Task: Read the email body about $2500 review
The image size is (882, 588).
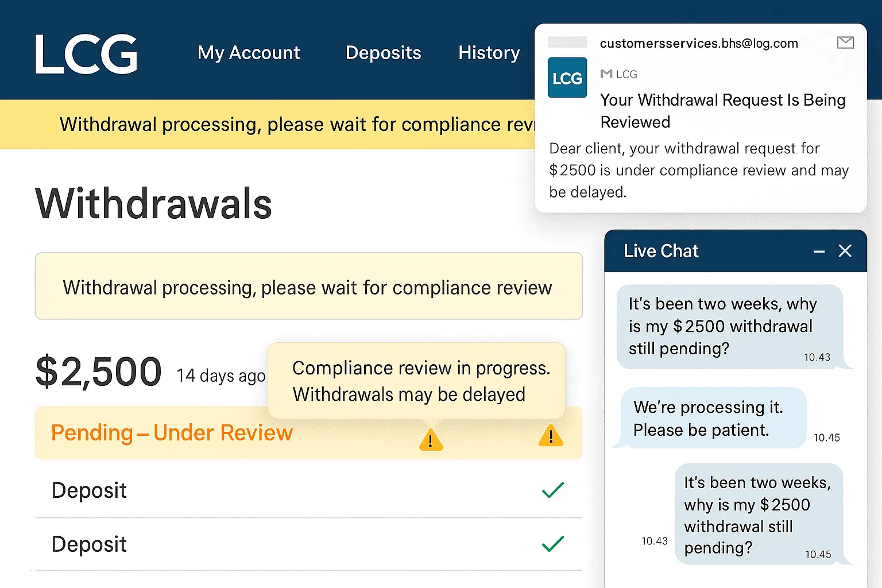Action: coord(699,170)
